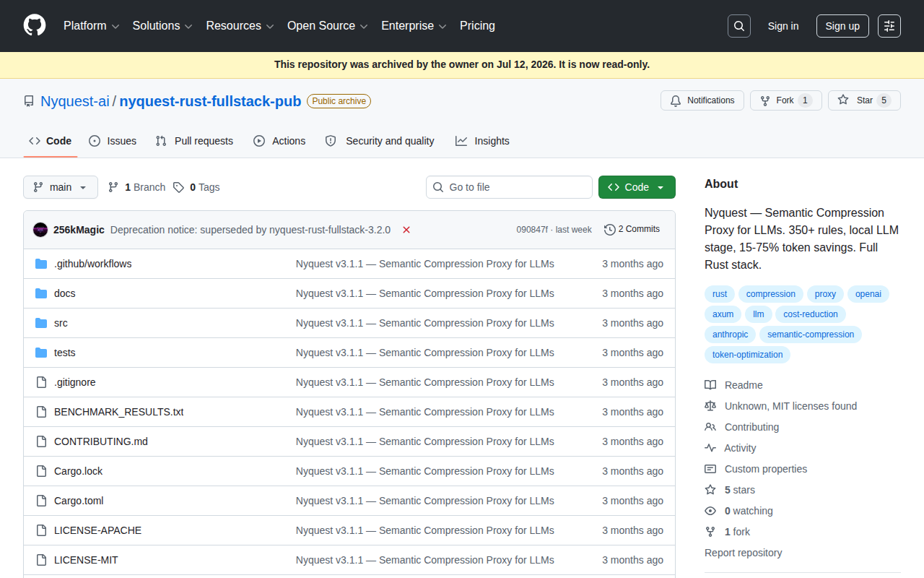Fork the repository with the Fork button
Viewport: 924px width, 578px height.
785,100
